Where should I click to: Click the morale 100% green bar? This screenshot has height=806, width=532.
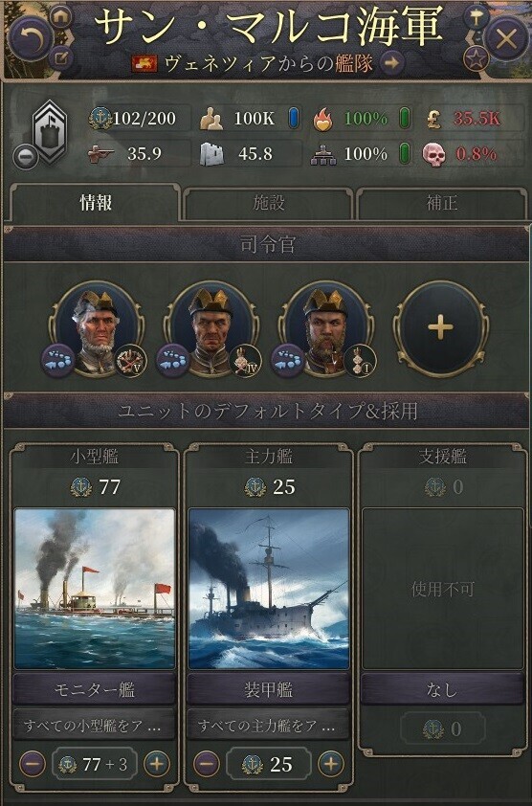coord(405,119)
